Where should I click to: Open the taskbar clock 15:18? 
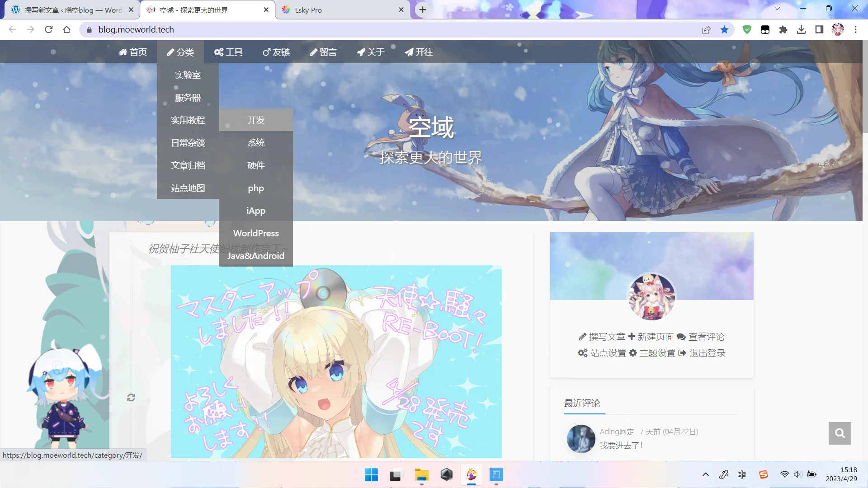841,474
